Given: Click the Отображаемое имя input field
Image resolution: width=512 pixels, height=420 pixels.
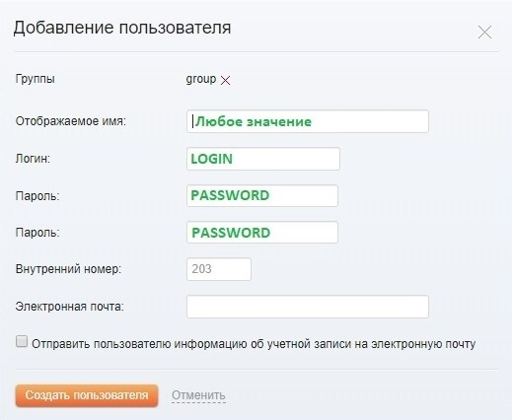Looking at the screenshot, I should point(308,121).
